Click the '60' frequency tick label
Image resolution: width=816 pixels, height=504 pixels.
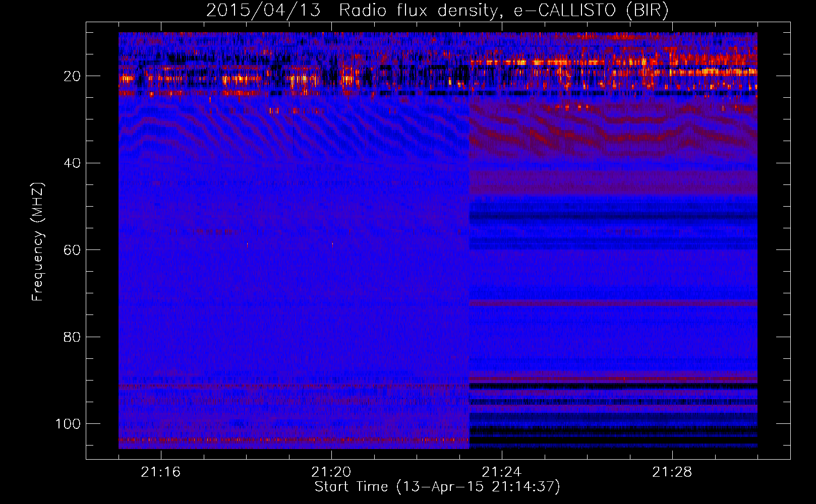(x=72, y=250)
